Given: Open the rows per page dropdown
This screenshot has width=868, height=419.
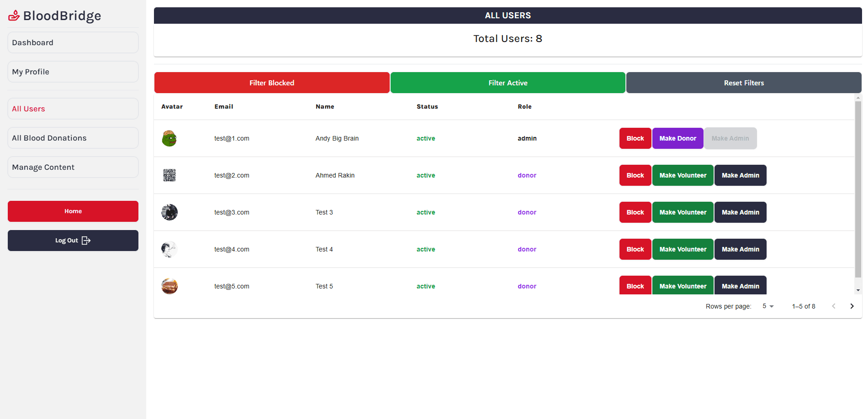Looking at the screenshot, I should 768,306.
